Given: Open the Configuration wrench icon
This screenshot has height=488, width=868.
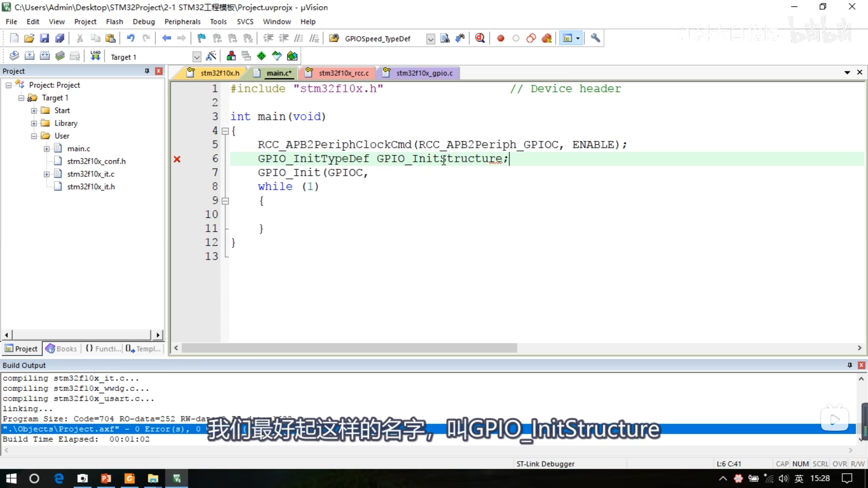Looking at the screenshot, I should point(595,38).
